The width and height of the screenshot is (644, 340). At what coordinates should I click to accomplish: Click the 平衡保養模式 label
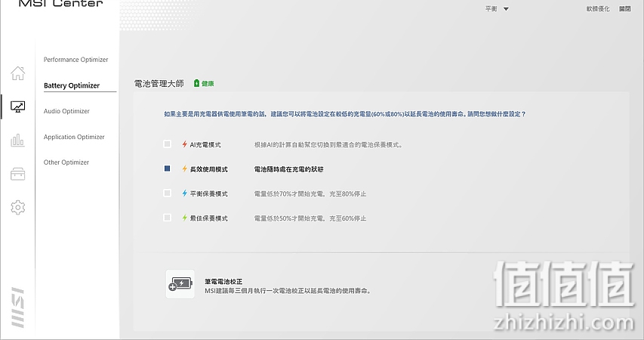coord(208,193)
